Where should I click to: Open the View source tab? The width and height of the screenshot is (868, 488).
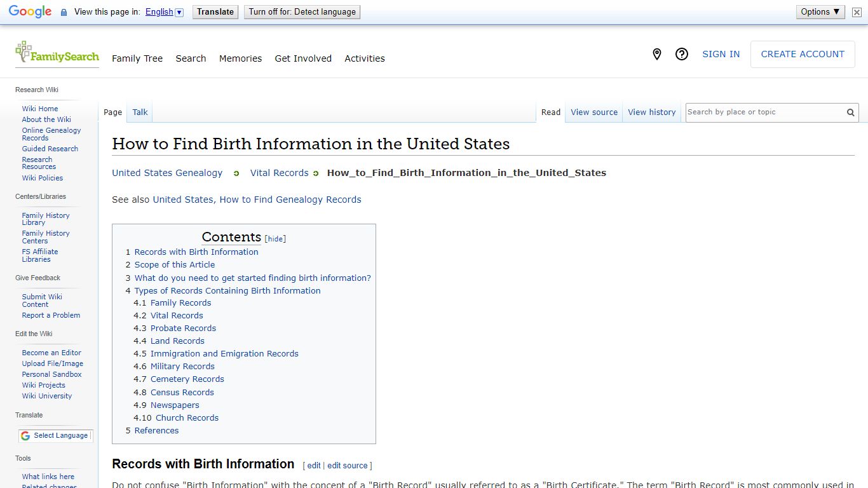click(x=594, y=112)
